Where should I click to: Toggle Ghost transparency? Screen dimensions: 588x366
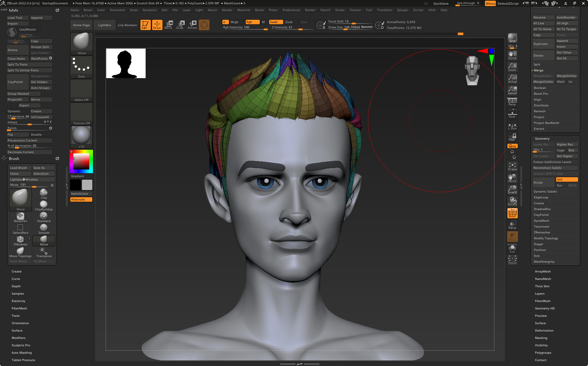pyautogui.click(x=512, y=237)
